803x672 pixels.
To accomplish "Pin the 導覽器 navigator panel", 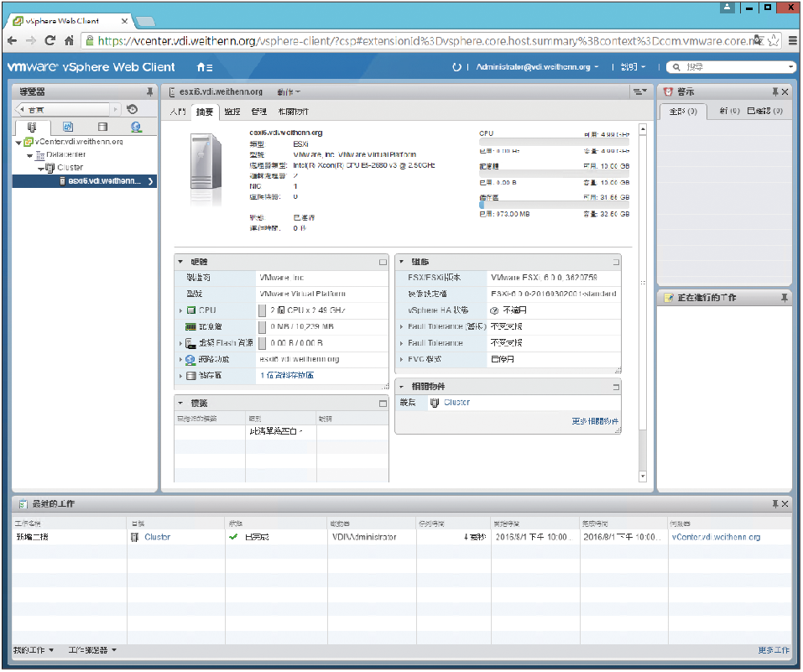I will (x=149, y=91).
